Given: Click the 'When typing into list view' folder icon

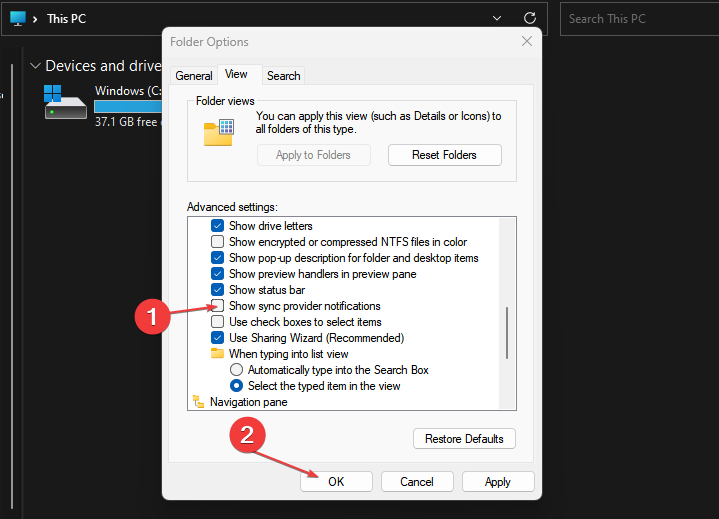Looking at the screenshot, I should point(217,353).
